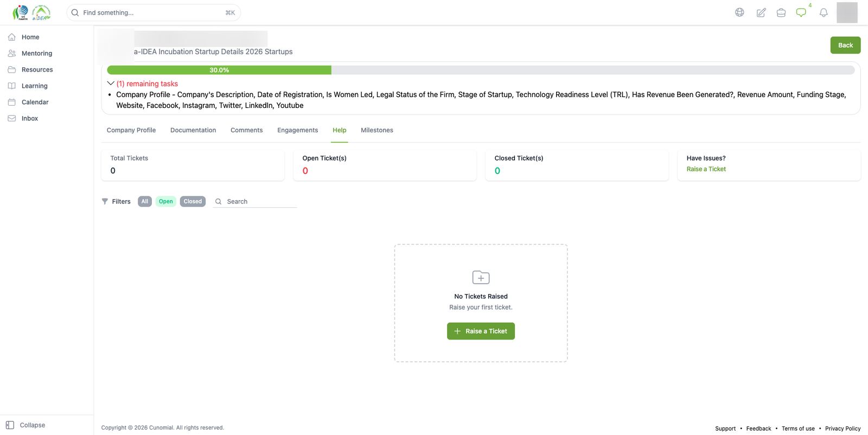The image size is (868, 435).
Task: Go to the Comments tab
Action: (246, 130)
